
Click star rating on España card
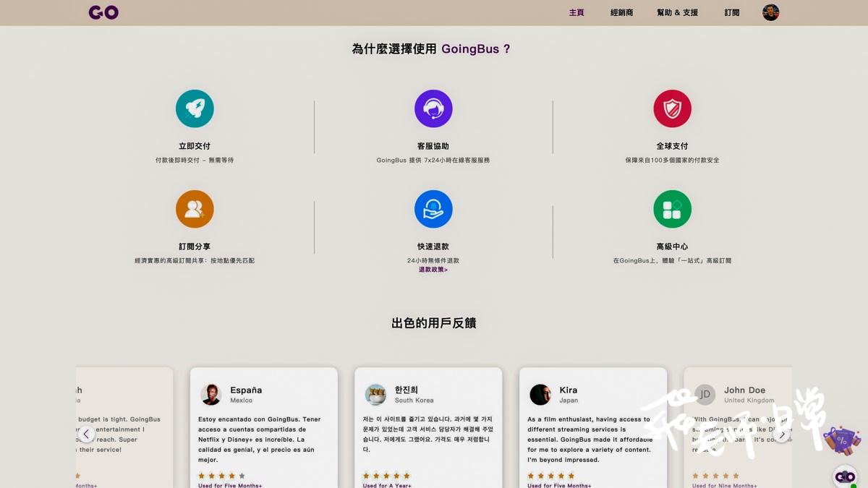(221, 476)
